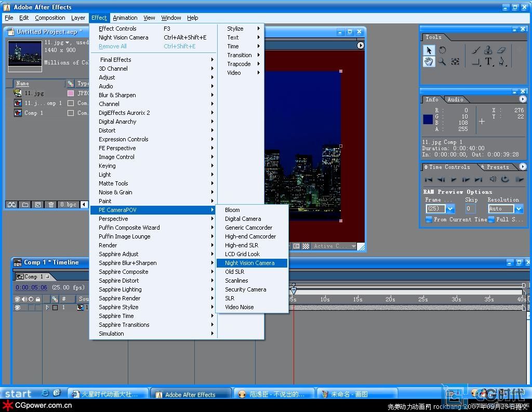
Task: Click Play in Time Controls
Action: [x=454, y=180]
